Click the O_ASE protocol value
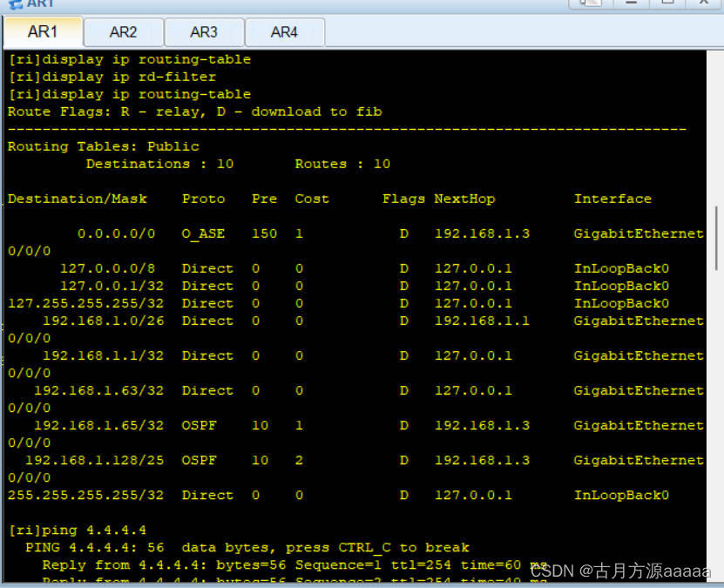Image resolution: width=724 pixels, height=588 pixels. pos(203,233)
